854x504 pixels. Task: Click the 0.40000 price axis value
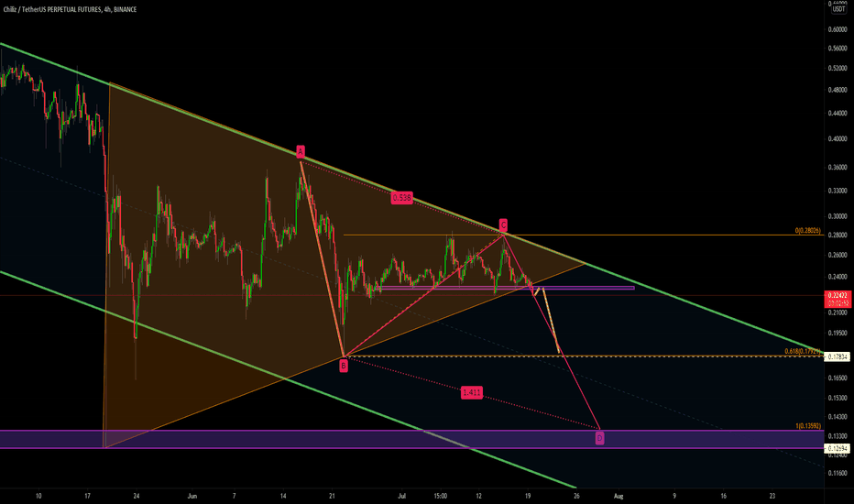tap(838, 139)
